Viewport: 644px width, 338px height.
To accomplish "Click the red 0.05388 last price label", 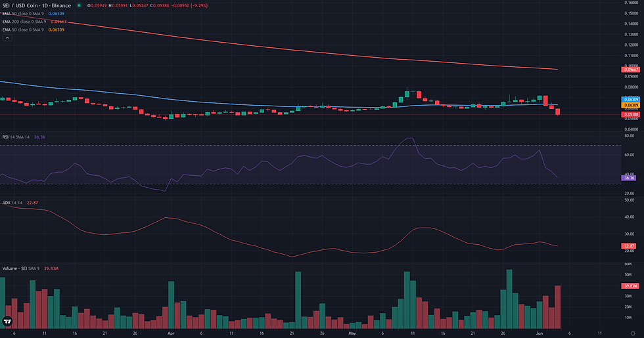I will click(630, 115).
